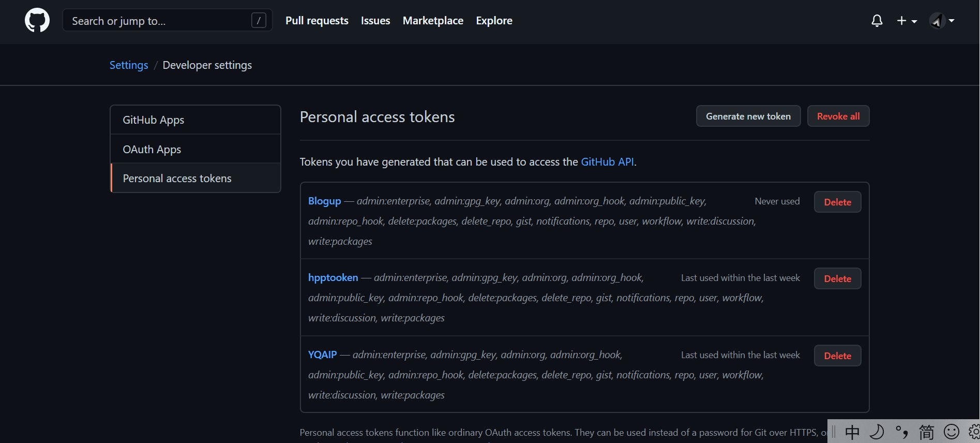Open the notifications bell
This screenshot has height=443, width=980.
877,21
